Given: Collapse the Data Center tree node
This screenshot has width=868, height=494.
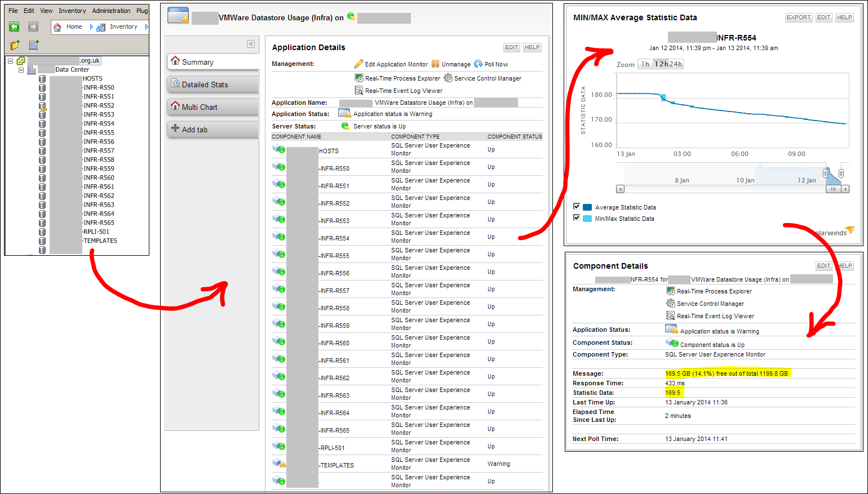Looking at the screenshot, I should pos(21,70).
